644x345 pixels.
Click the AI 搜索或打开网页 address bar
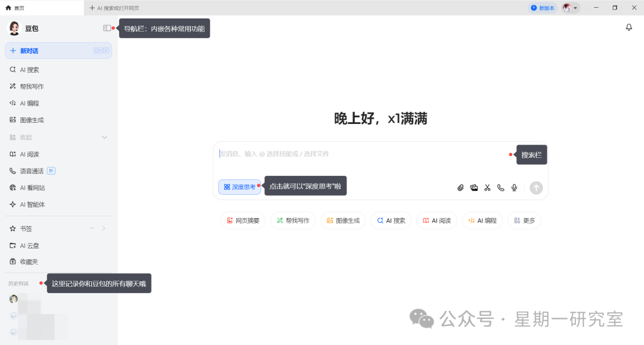[x=118, y=8]
